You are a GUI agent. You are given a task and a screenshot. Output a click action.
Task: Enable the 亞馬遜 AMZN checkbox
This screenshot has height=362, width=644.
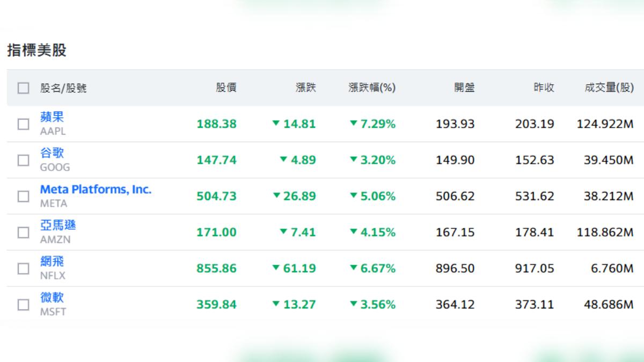click(23, 232)
